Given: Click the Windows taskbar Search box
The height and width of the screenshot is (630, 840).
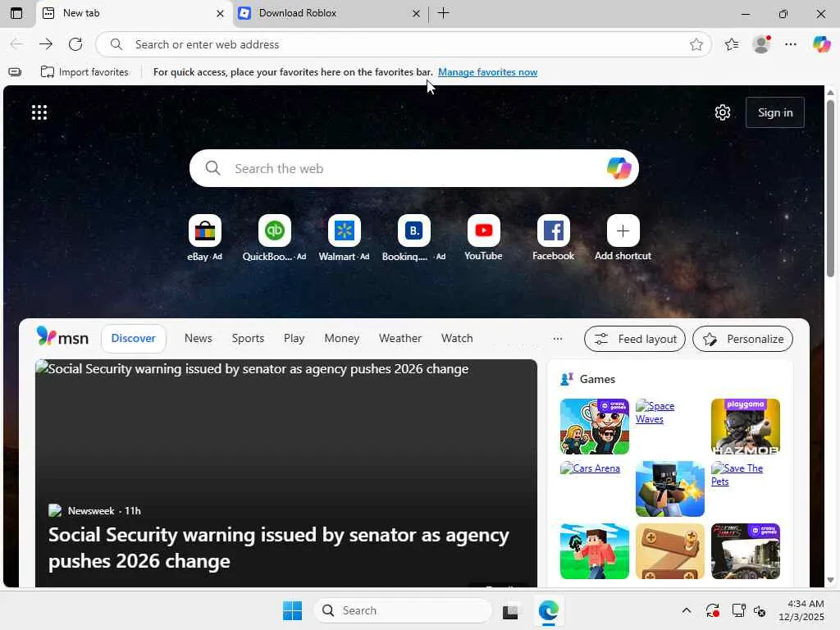Looking at the screenshot, I should 403,610.
